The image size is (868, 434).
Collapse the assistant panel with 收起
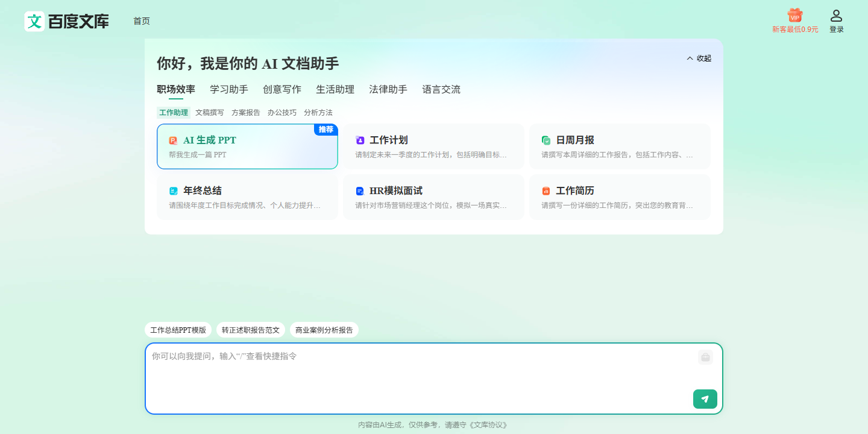699,58
